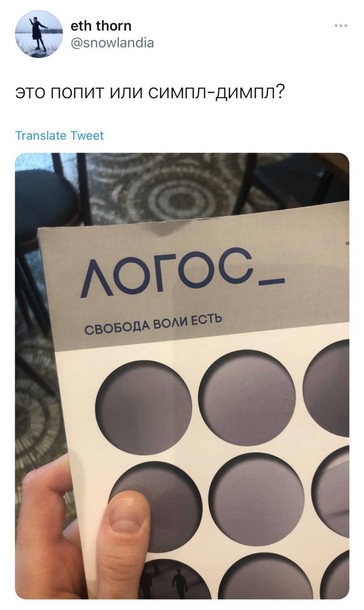364x610 pixels.
Task: Click the display name eth thorn
Action: pyautogui.click(x=101, y=25)
